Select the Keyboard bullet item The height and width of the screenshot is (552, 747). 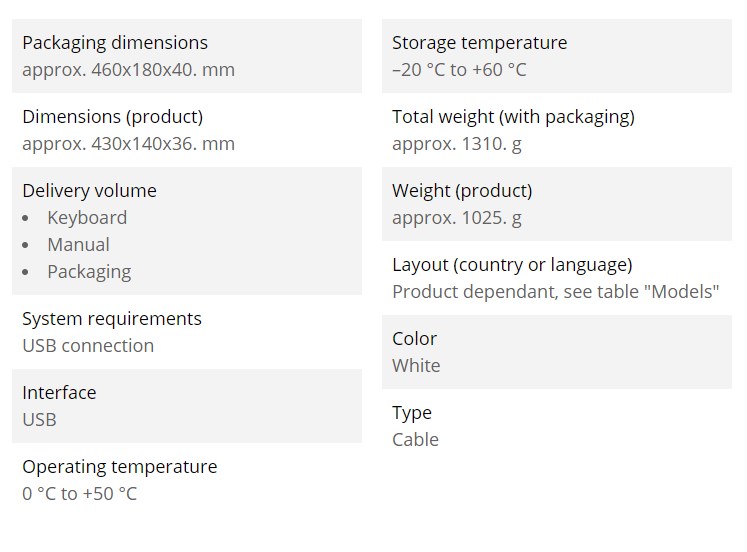(x=87, y=218)
